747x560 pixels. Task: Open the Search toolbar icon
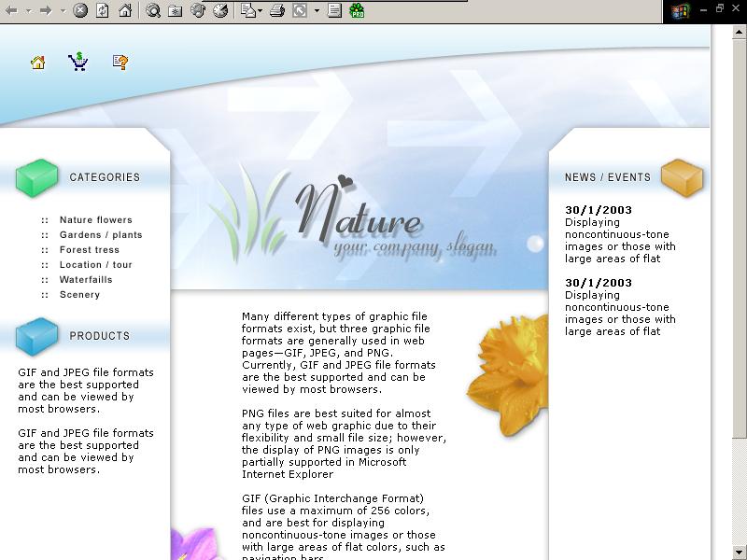(153, 10)
